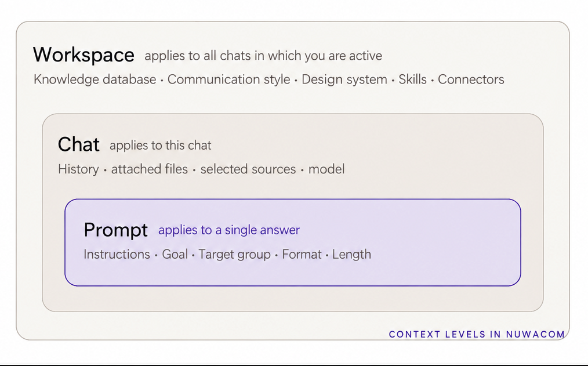The width and height of the screenshot is (588, 366).
Task: Click History in the Chat box
Action: pyautogui.click(x=78, y=169)
